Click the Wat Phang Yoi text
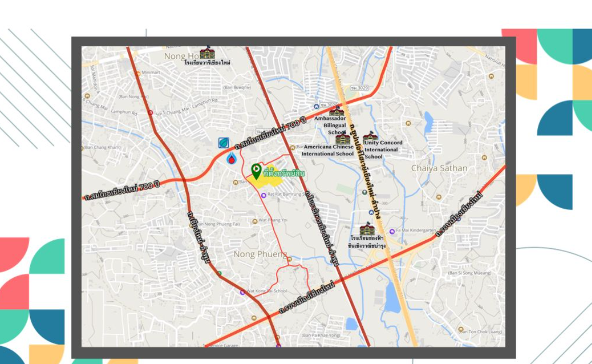This screenshot has width=592, height=364. tap(273, 220)
